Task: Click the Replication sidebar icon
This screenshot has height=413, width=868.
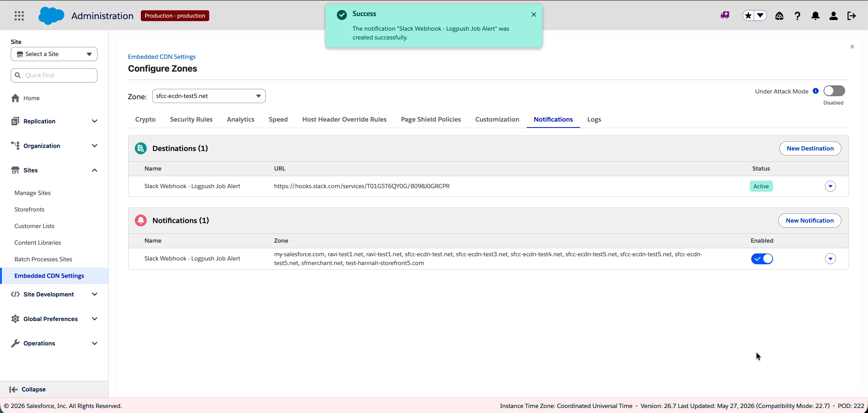Action: point(15,121)
